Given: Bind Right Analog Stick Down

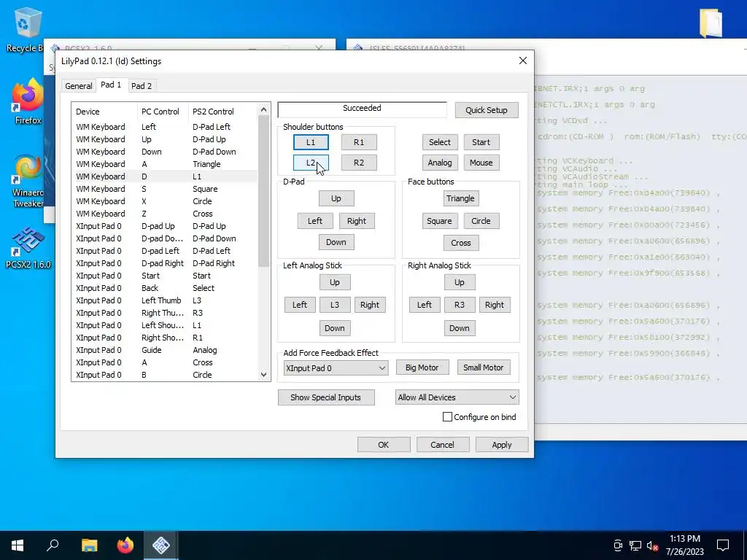Looking at the screenshot, I should (x=460, y=327).
